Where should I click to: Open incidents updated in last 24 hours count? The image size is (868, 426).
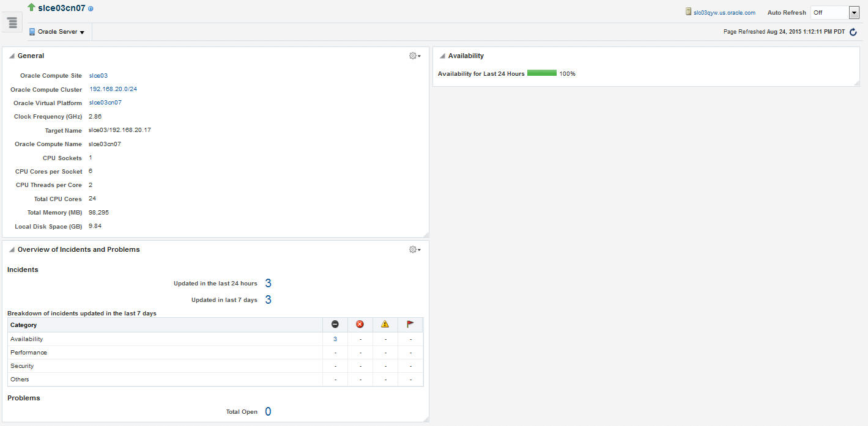(x=268, y=283)
